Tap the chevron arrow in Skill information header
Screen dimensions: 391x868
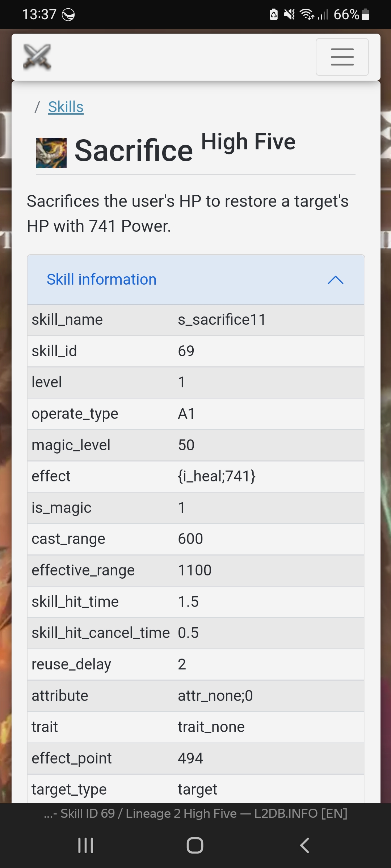(x=335, y=280)
